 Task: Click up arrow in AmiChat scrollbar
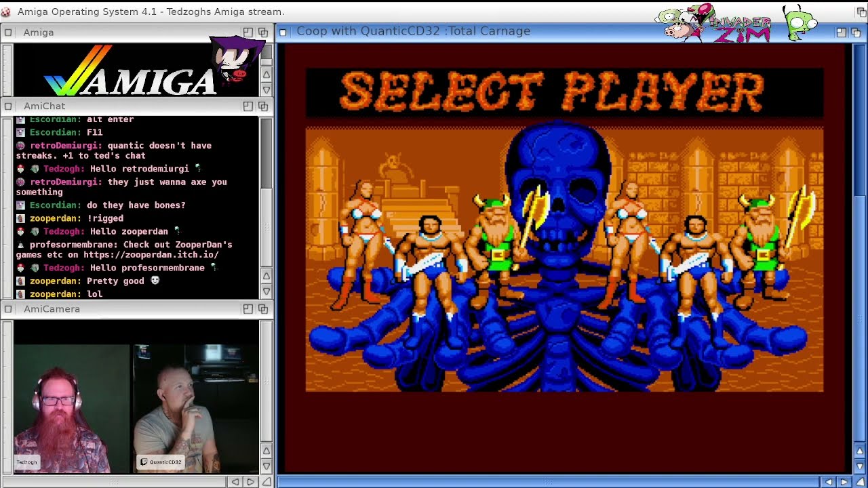tap(267, 277)
